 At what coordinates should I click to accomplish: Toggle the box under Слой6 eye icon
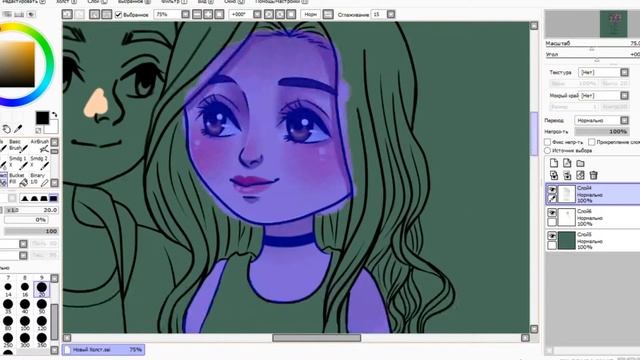click(552, 222)
